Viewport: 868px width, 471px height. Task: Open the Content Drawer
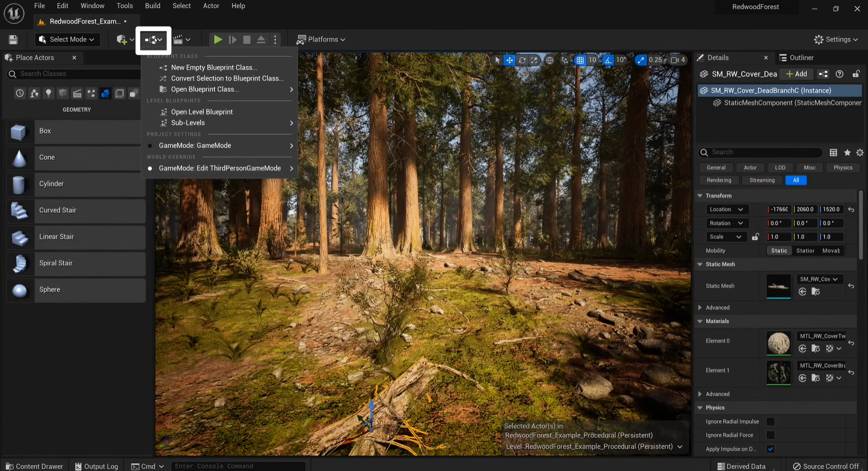(34, 466)
